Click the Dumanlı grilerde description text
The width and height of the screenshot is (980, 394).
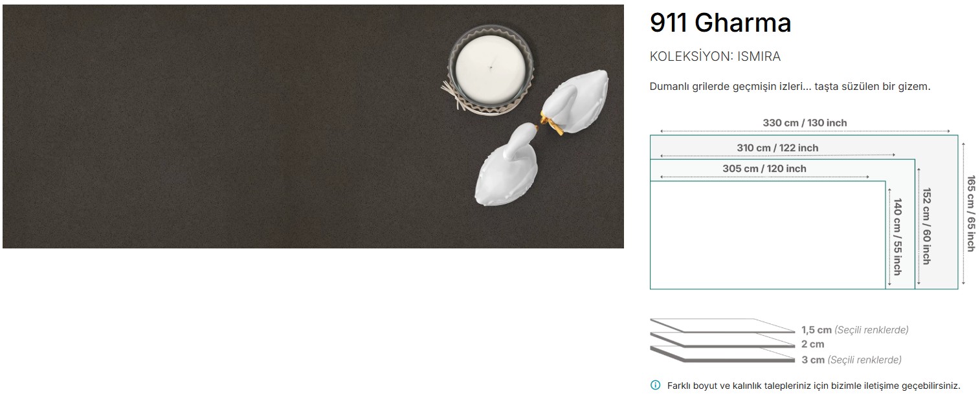[x=790, y=86]
